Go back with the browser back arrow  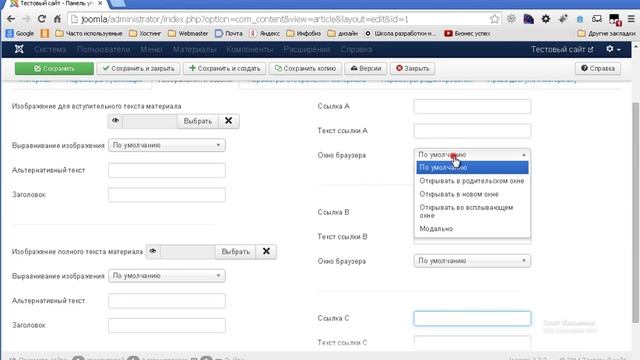(x=11, y=19)
